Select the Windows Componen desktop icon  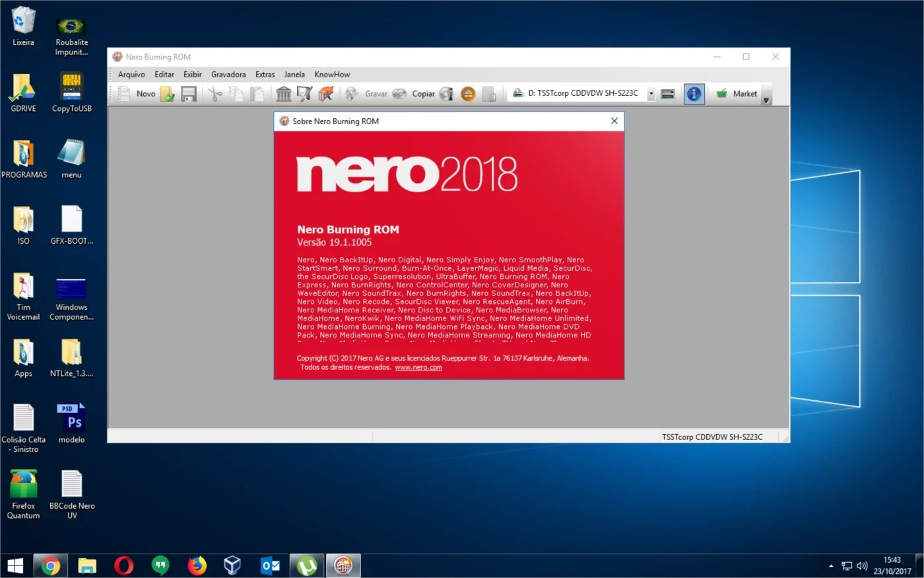(71, 300)
